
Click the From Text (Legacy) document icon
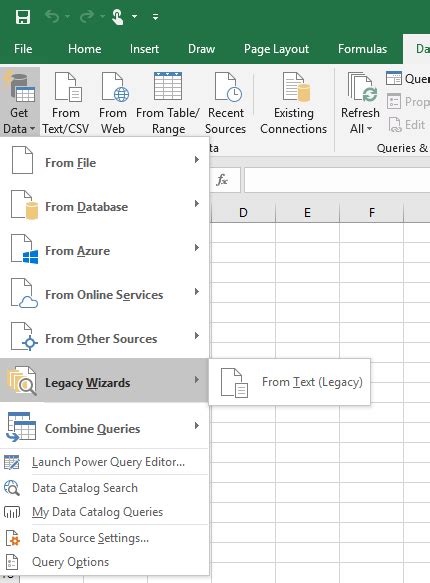[x=234, y=383]
